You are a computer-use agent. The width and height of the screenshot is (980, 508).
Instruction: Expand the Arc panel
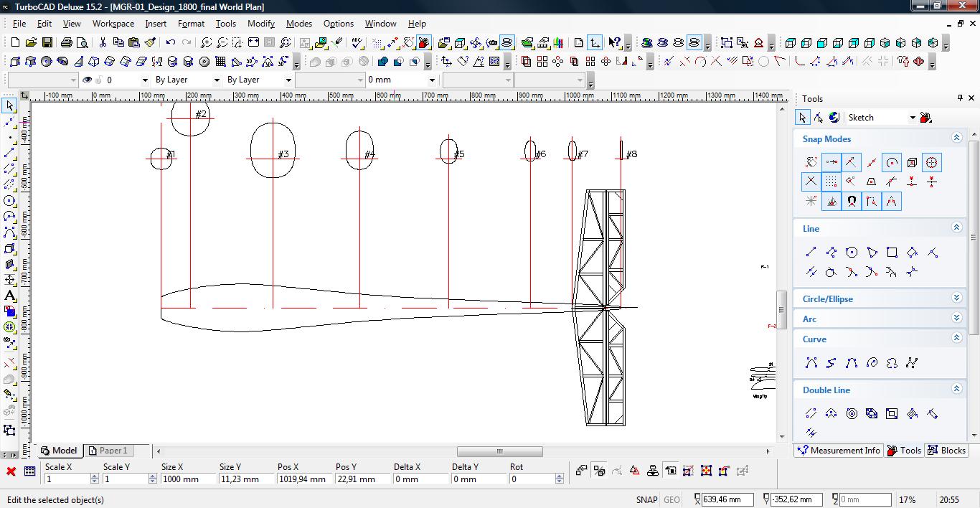coord(956,318)
